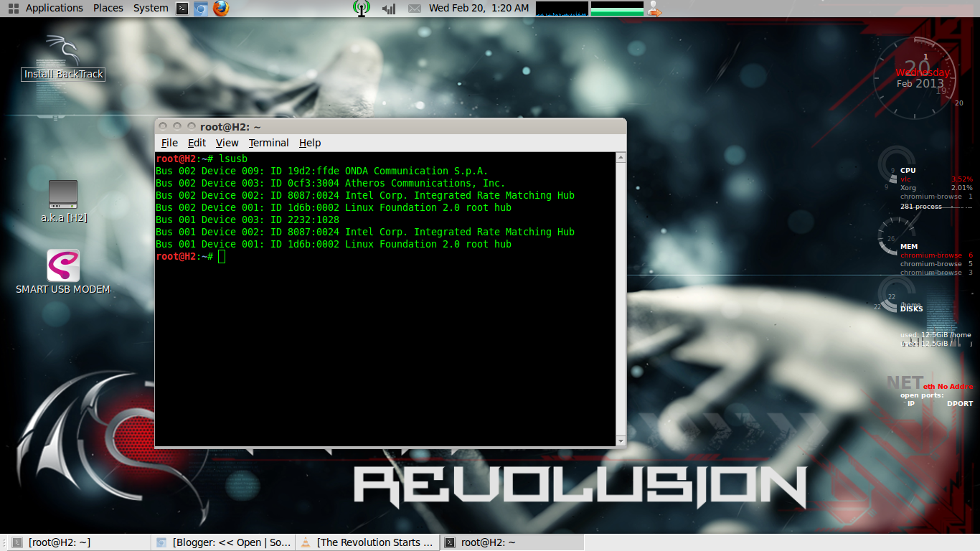
Task: Switch to The Revolution Starts VLC taskbar window
Action: tap(367, 542)
